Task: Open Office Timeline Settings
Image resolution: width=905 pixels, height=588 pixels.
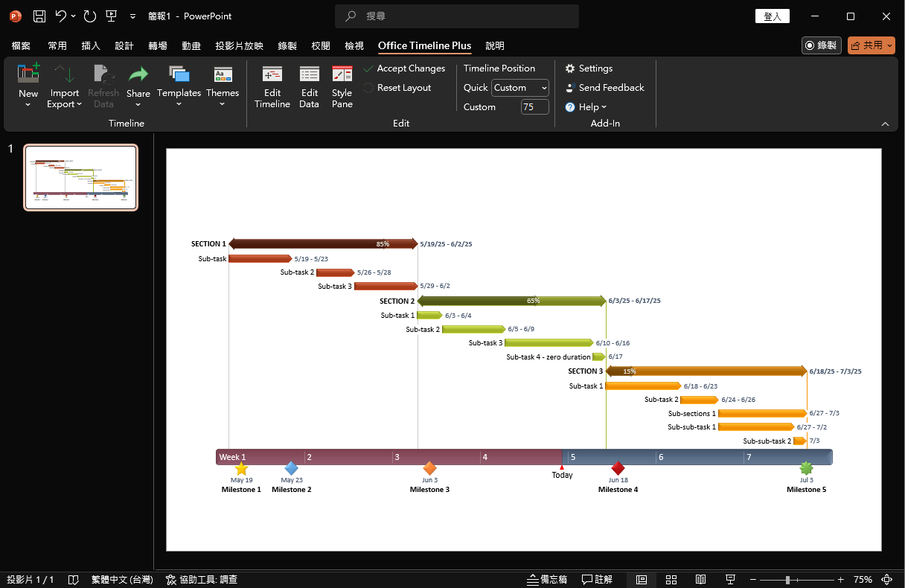Action: [x=589, y=68]
